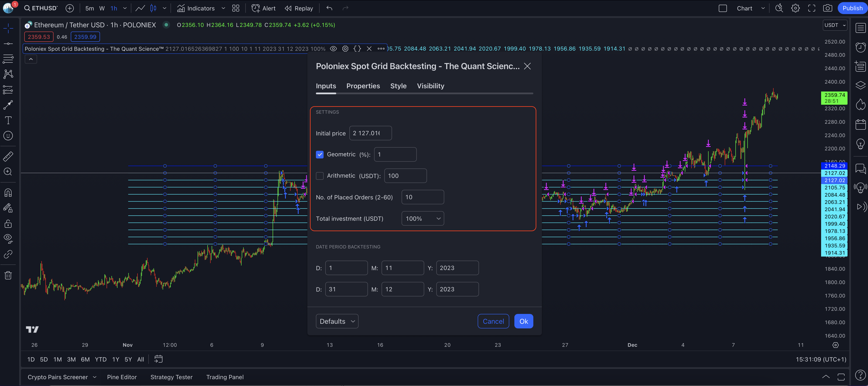Expand the Defaults dropdown
Screen dimensions: 868x386
click(337, 321)
